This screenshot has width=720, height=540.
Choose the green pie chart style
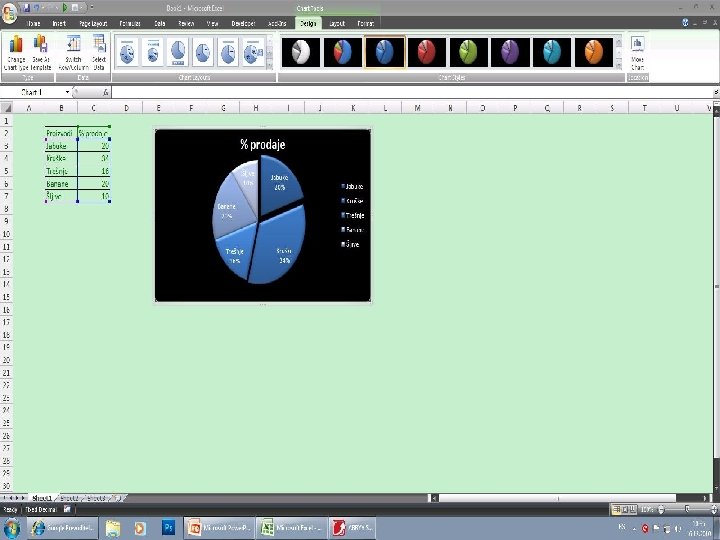tap(468, 52)
